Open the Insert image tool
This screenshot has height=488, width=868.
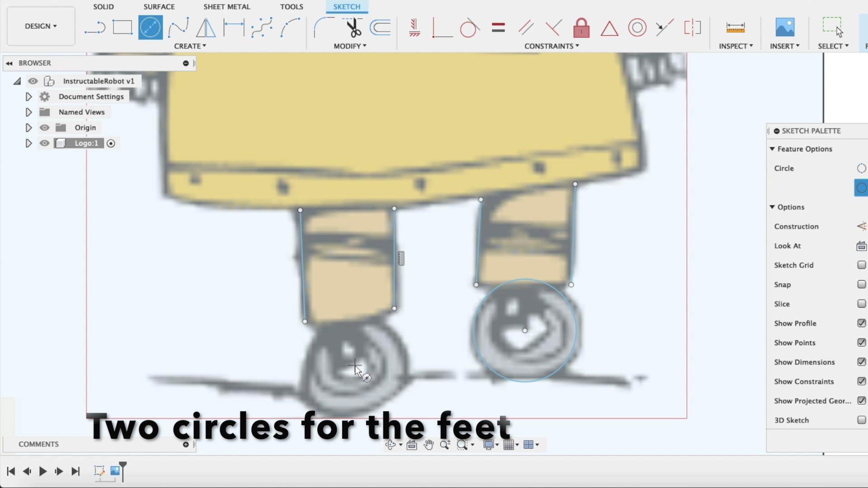(785, 28)
